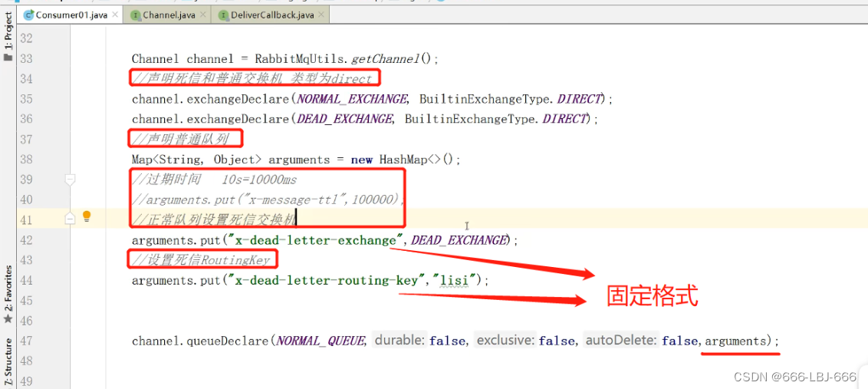Image resolution: width=868 pixels, height=389 pixels.
Task: Click BuiltinExchangeType on line 35
Action: click(x=485, y=99)
